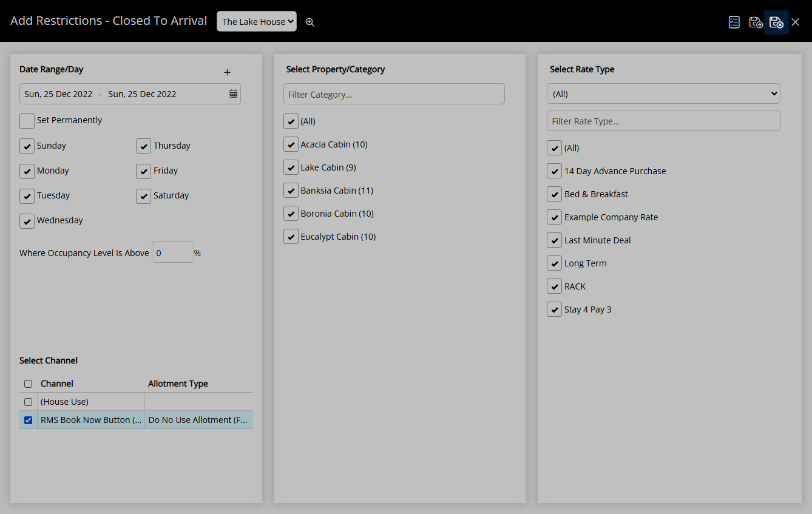The height and width of the screenshot is (514, 812).
Task: Click the Save and continue icon
Action: click(x=756, y=22)
